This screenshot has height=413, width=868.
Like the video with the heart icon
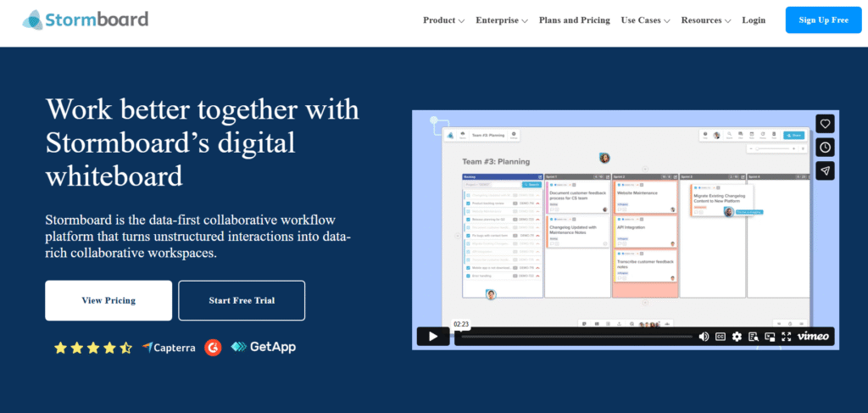[826, 124]
